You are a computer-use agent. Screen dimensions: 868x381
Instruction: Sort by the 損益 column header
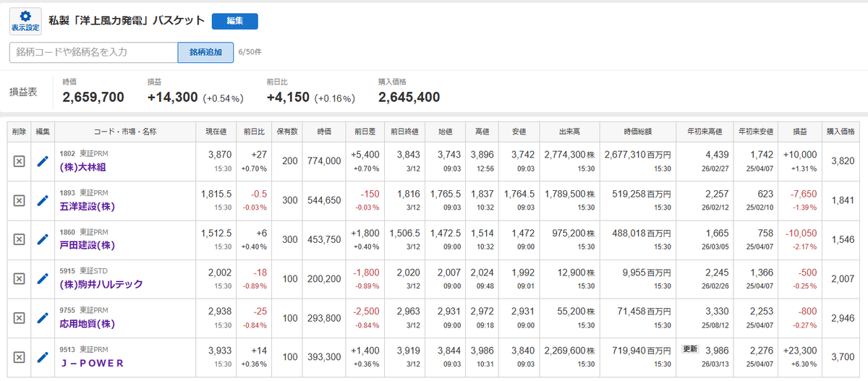(x=800, y=132)
